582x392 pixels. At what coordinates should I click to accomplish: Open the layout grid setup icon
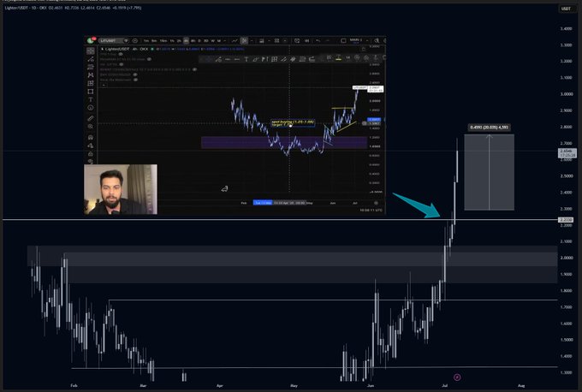[277, 40]
